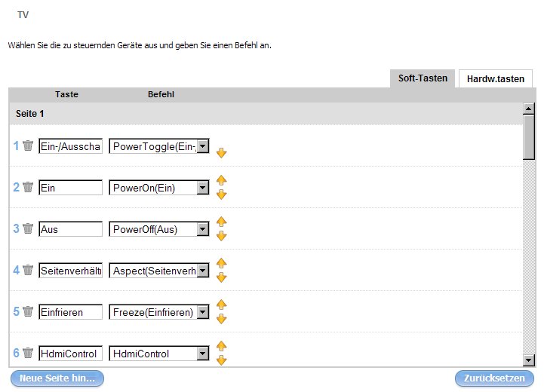
Task: Click the Ein key name text field
Action: (x=70, y=188)
